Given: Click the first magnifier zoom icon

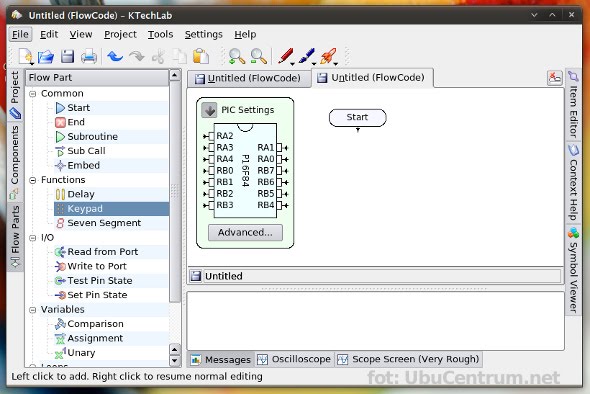Looking at the screenshot, I should pyautogui.click(x=237, y=56).
